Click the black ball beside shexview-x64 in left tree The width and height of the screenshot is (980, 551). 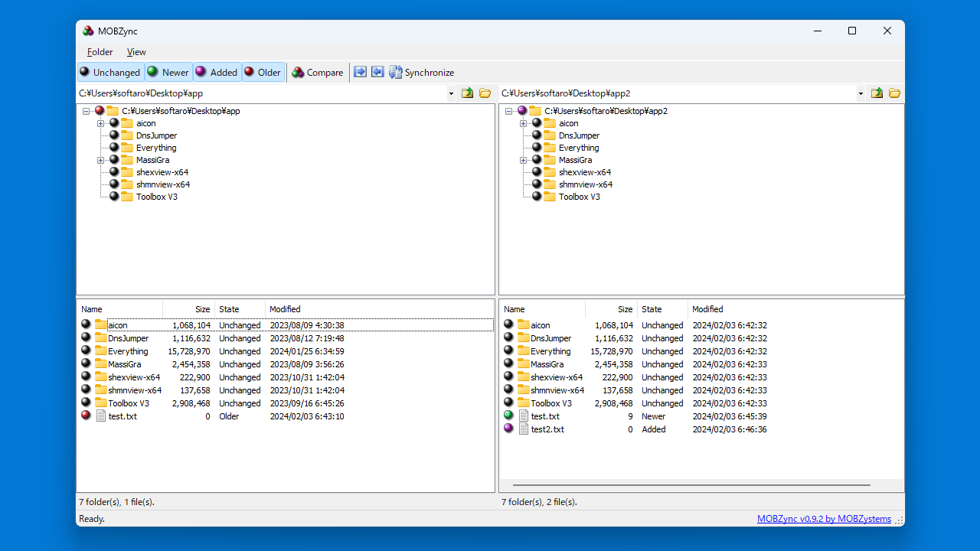pos(114,172)
